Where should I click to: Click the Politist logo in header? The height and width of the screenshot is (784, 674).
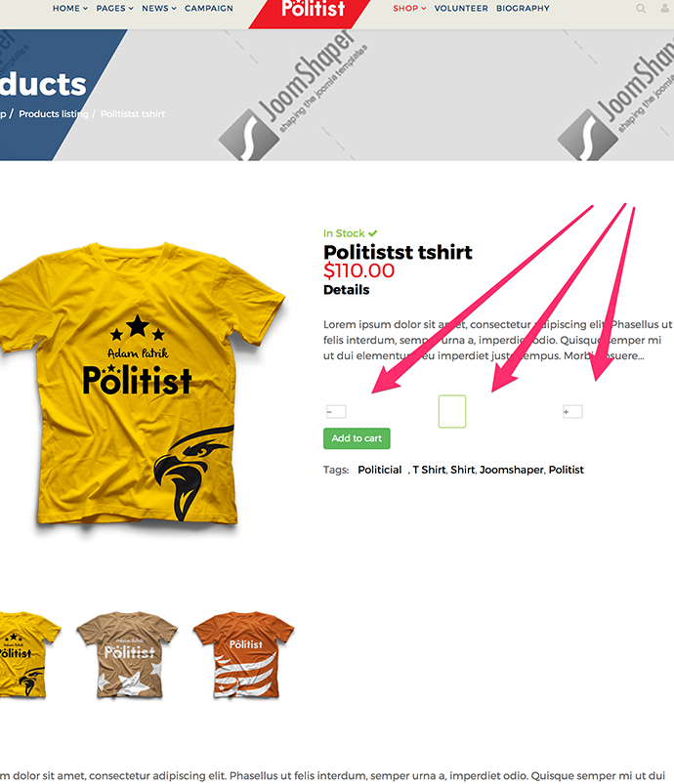pos(314,9)
